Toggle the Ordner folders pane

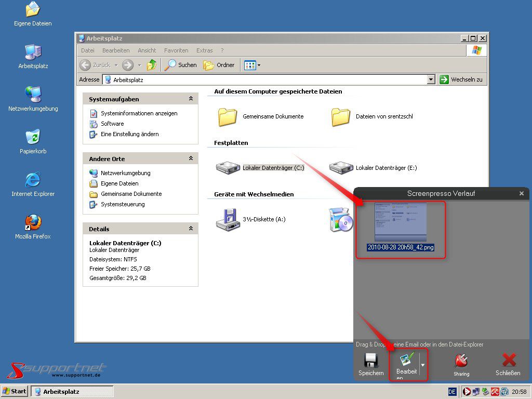point(219,65)
